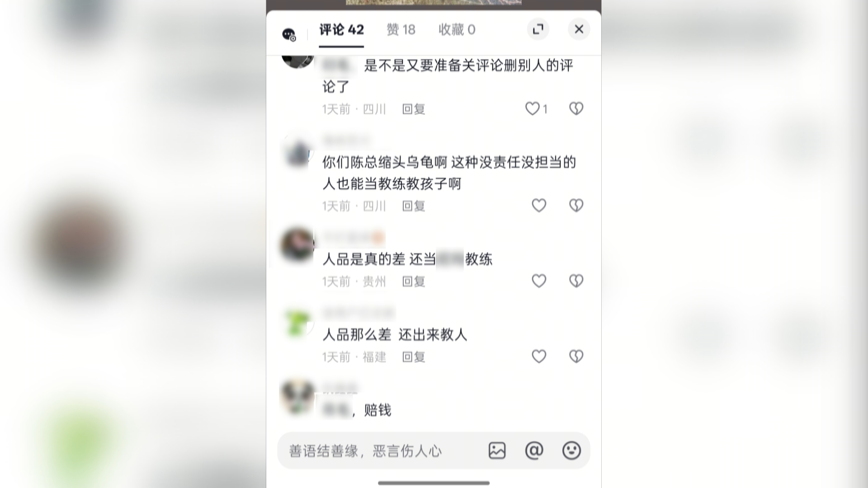This screenshot has width=868, height=488.
Task: Expand the comments panel to fullscreen
Action: [x=538, y=29]
